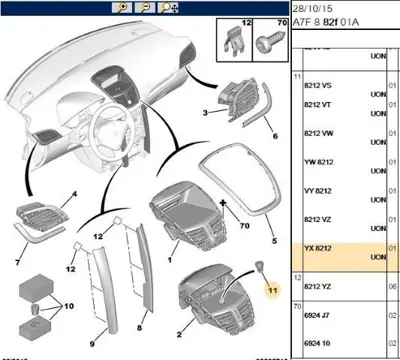Screen dimensions: 400x360
Task: Click part number 6924 J7
Action: [317, 315]
